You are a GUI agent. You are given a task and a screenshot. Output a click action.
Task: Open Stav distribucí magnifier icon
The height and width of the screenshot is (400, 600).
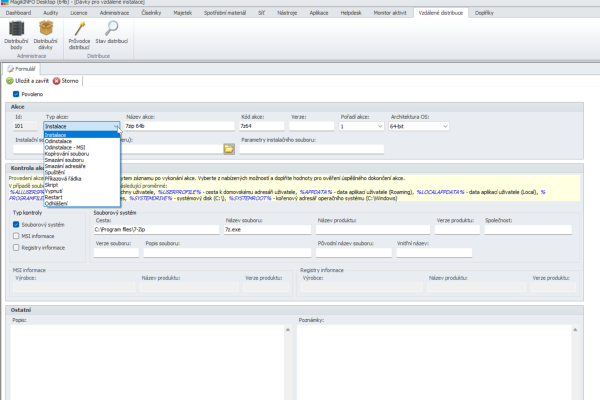(x=111, y=28)
